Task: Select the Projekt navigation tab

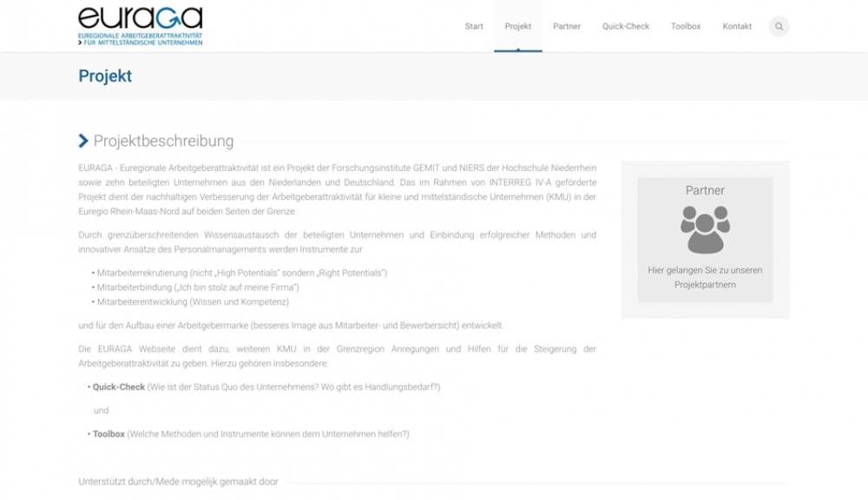Action: coord(518,26)
